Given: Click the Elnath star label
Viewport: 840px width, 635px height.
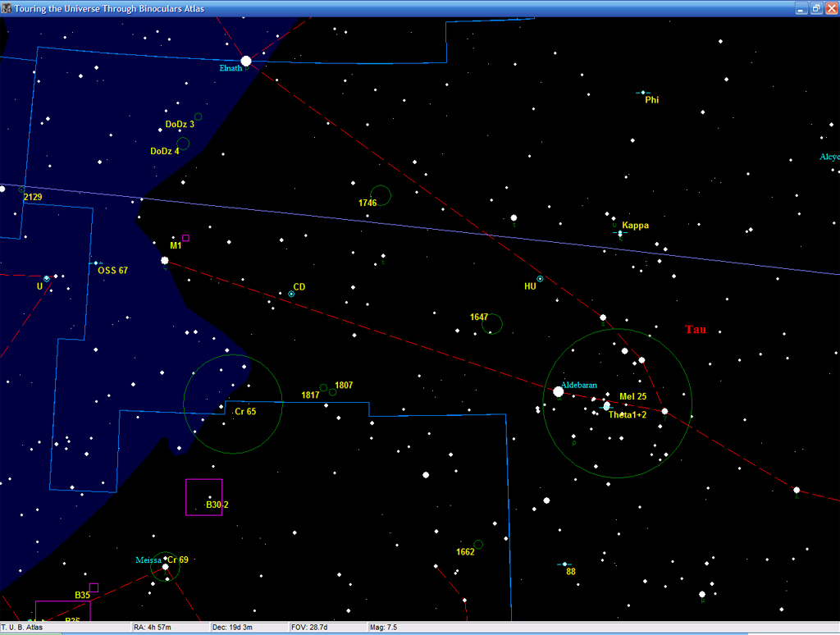Looking at the screenshot, I should [231, 68].
